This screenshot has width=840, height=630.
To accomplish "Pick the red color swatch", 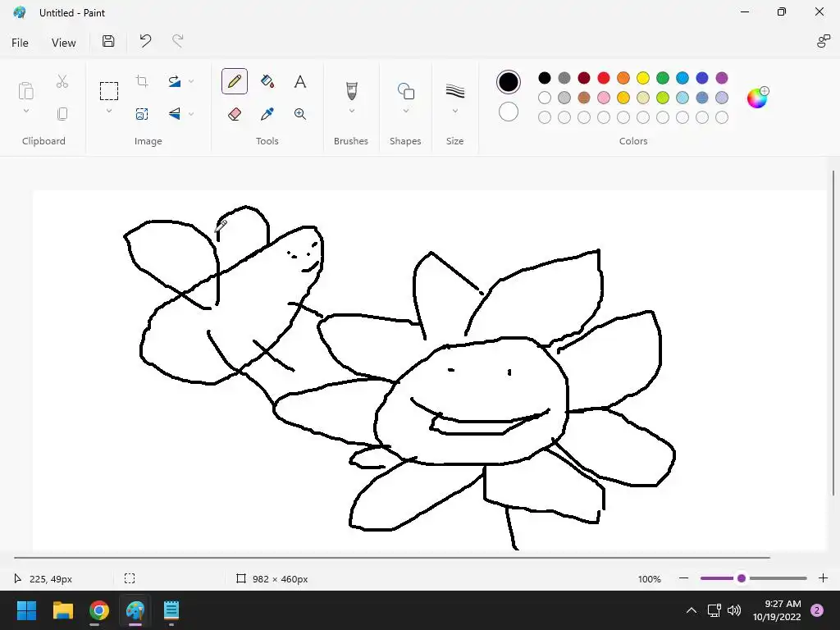I will click(604, 78).
